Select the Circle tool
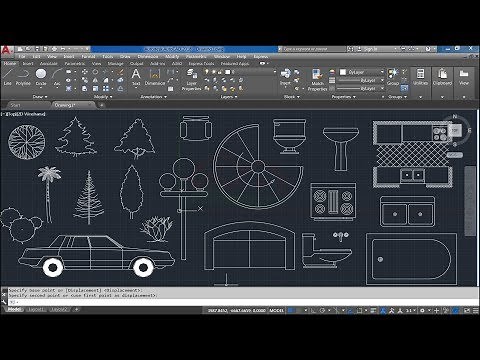480x360 pixels. (x=41, y=77)
